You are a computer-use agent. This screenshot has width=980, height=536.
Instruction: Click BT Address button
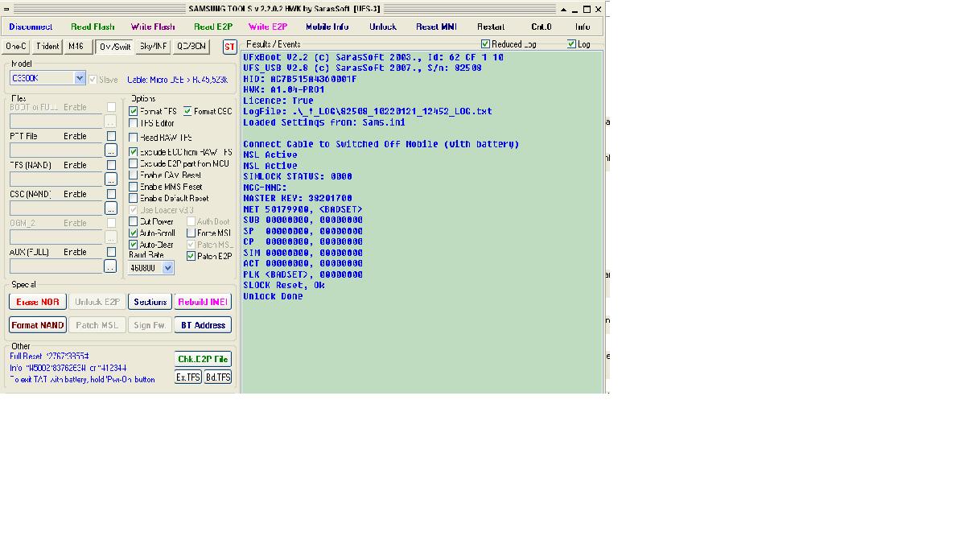click(x=203, y=325)
